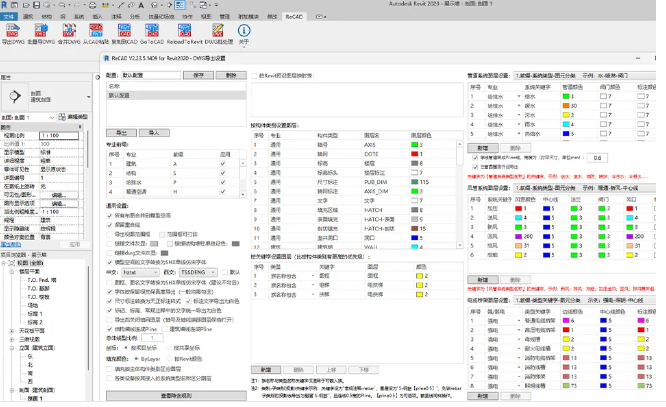
Task: Click the 下移 move down button
Action: (364, 370)
